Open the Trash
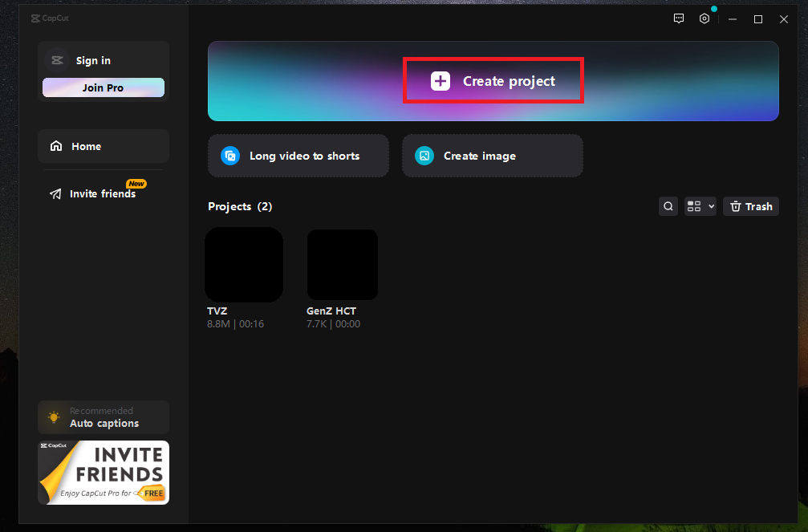 pos(751,206)
